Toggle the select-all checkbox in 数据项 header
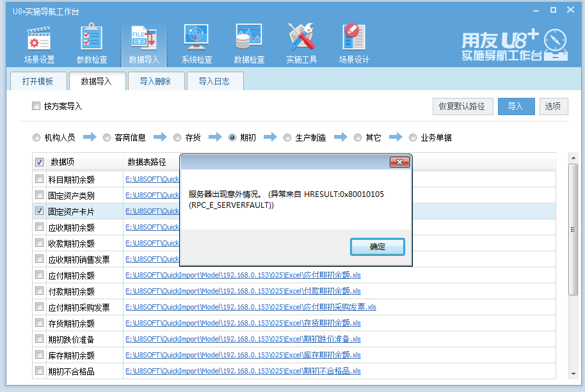Screen dimensions: 585x392 click(x=39, y=162)
